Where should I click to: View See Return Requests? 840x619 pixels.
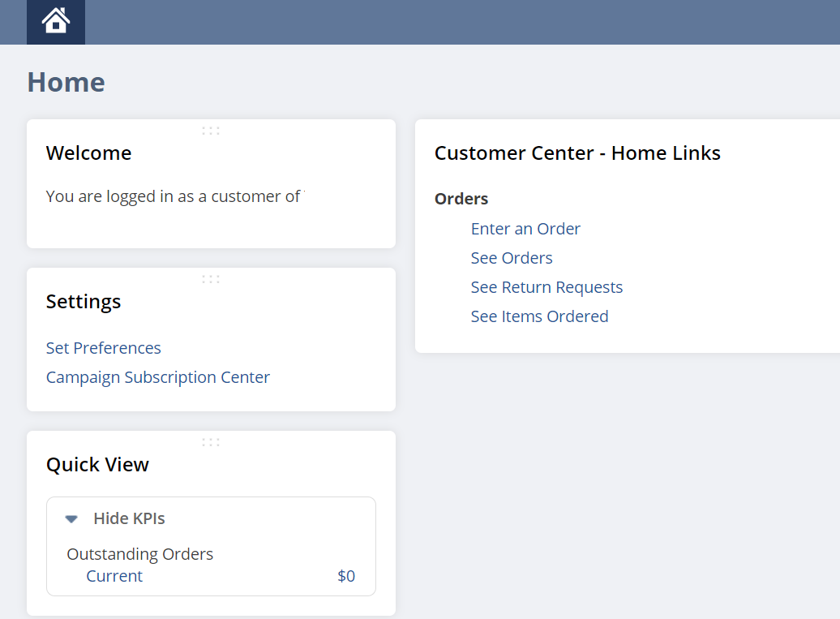pos(546,286)
